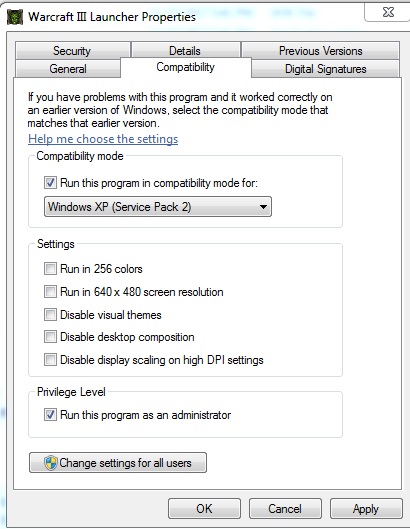Toggle Run this program in compatibility mode
The height and width of the screenshot is (529, 410).
(50, 183)
